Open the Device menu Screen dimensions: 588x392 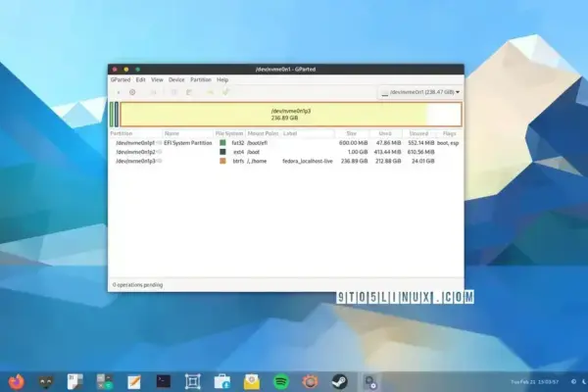176,80
